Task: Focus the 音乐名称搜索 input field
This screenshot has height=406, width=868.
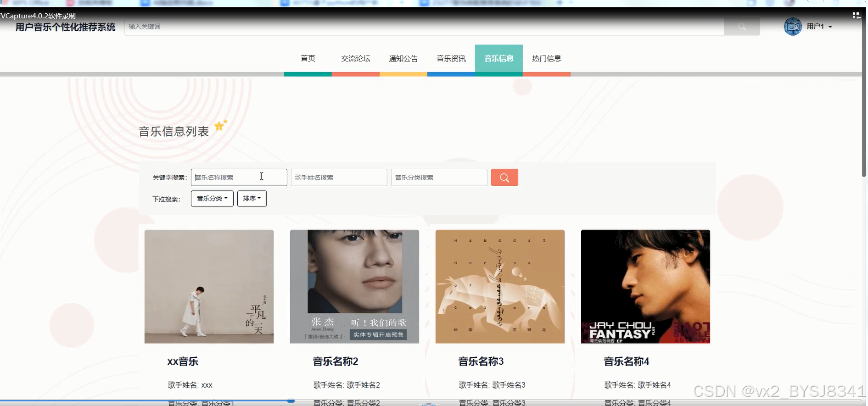Action: pos(239,178)
